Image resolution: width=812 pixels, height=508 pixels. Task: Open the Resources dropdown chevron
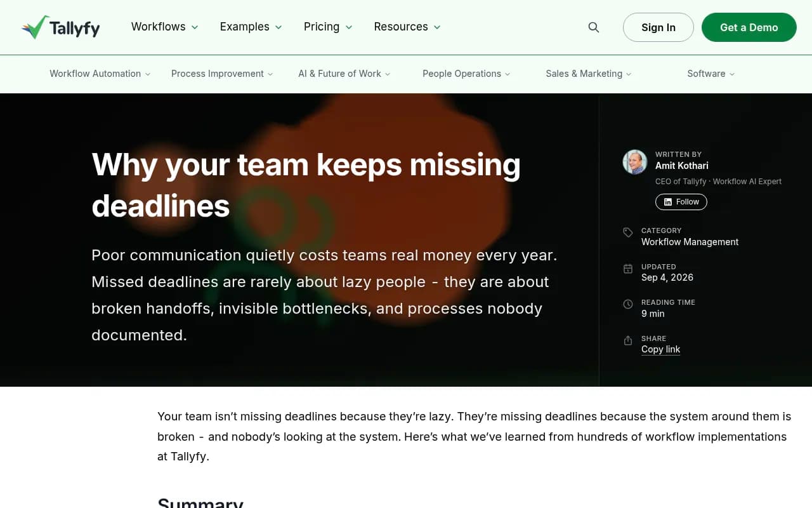coord(436,27)
